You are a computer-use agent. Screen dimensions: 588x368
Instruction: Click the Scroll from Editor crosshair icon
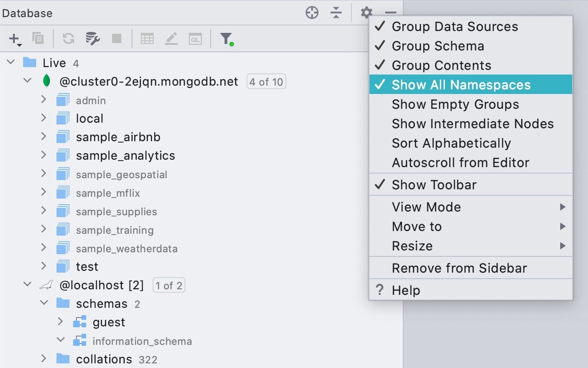[x=312, y=12]
